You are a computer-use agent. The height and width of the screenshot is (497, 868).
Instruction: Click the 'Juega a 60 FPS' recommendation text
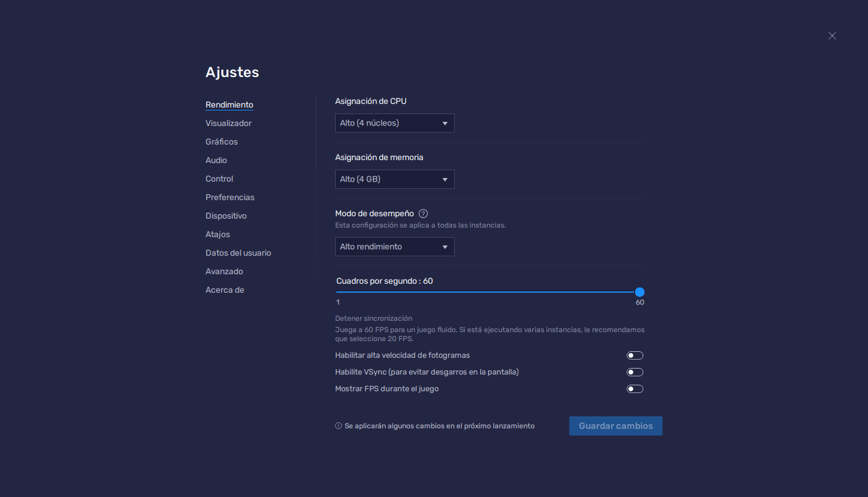click(x=490, y=334)
